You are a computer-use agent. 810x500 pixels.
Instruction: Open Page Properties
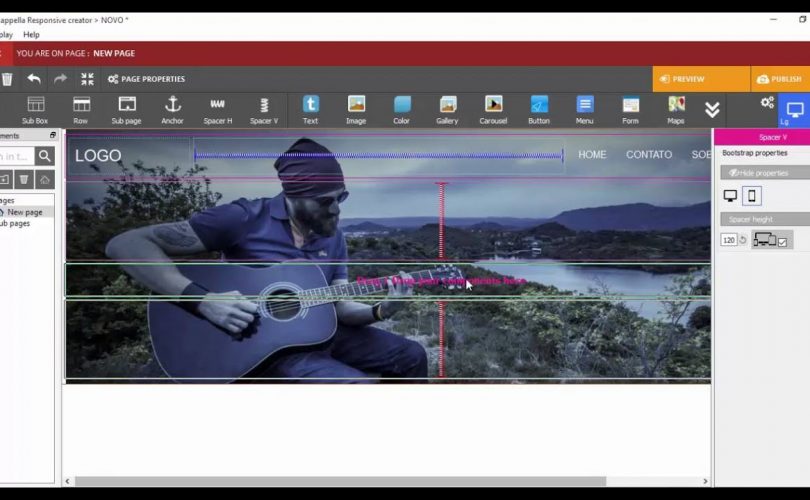point(146,79)
